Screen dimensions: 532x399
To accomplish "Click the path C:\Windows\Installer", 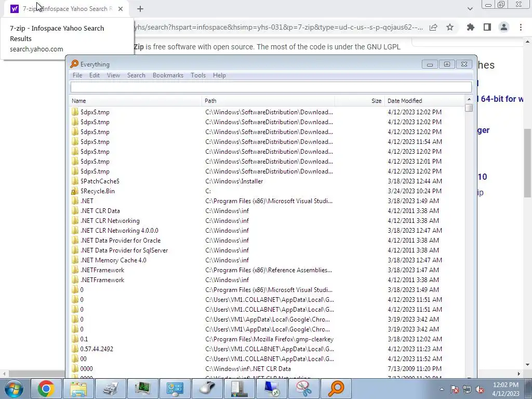I will (234, 181).
